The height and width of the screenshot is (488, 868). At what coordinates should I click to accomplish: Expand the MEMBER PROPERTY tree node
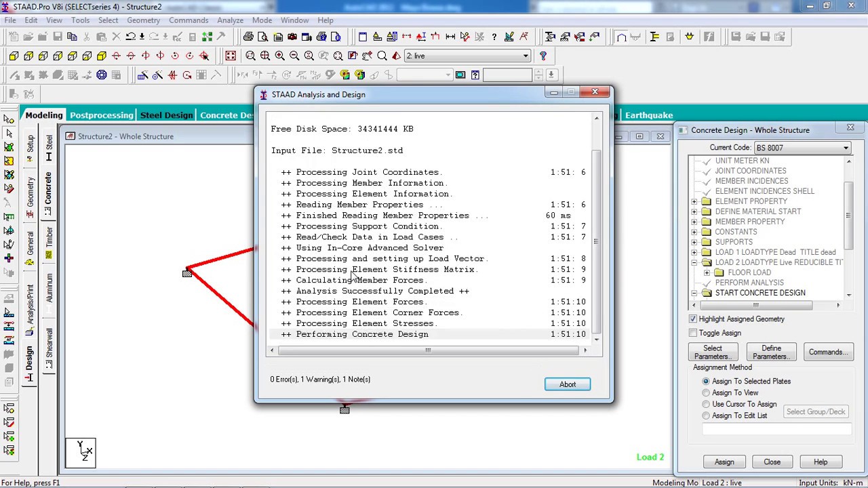click(694, 222)
